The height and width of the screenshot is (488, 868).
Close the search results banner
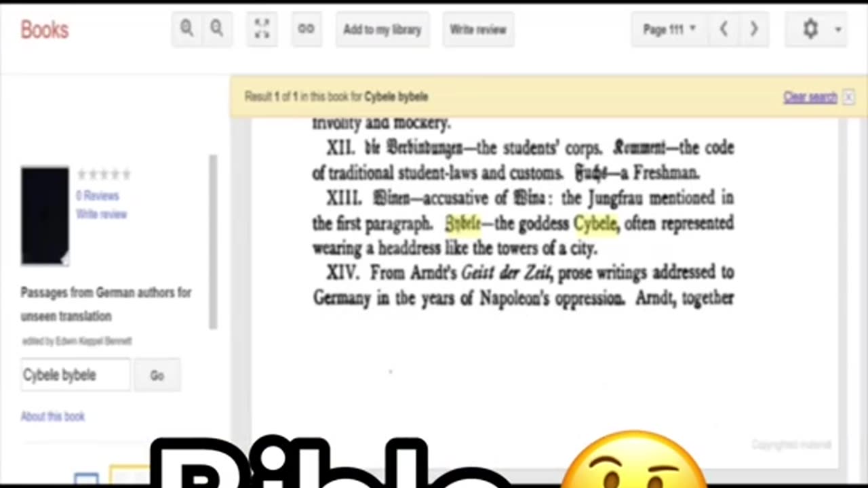(848, 97)
